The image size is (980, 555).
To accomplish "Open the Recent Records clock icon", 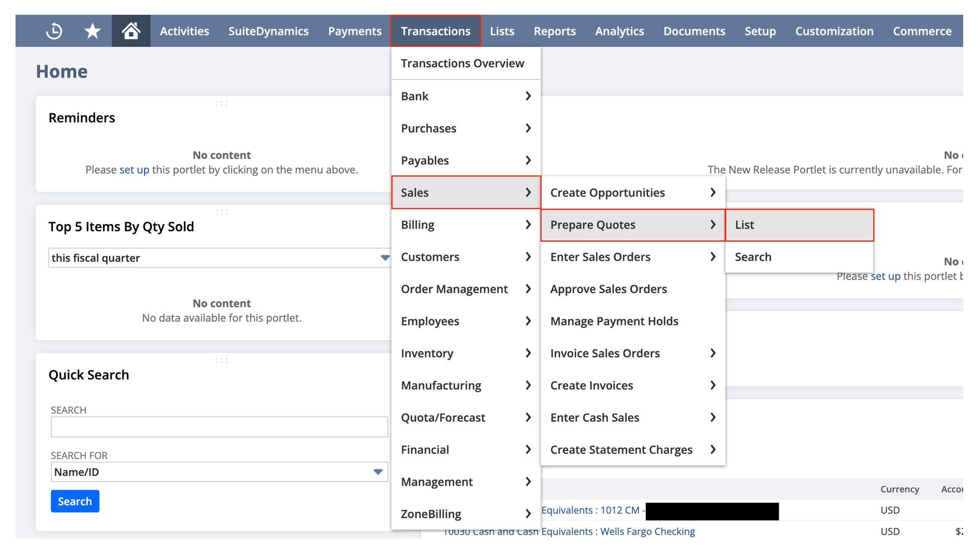I will [x=54, y=31].
